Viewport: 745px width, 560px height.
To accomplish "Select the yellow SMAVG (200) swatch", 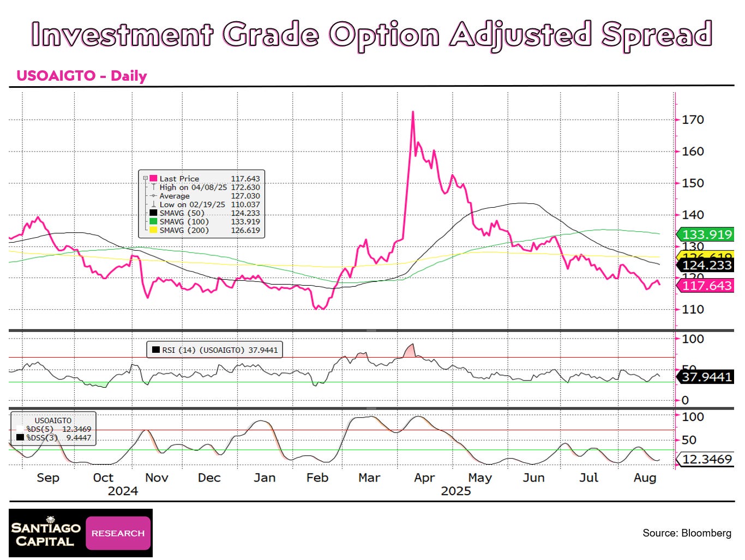I will [153, 230].
